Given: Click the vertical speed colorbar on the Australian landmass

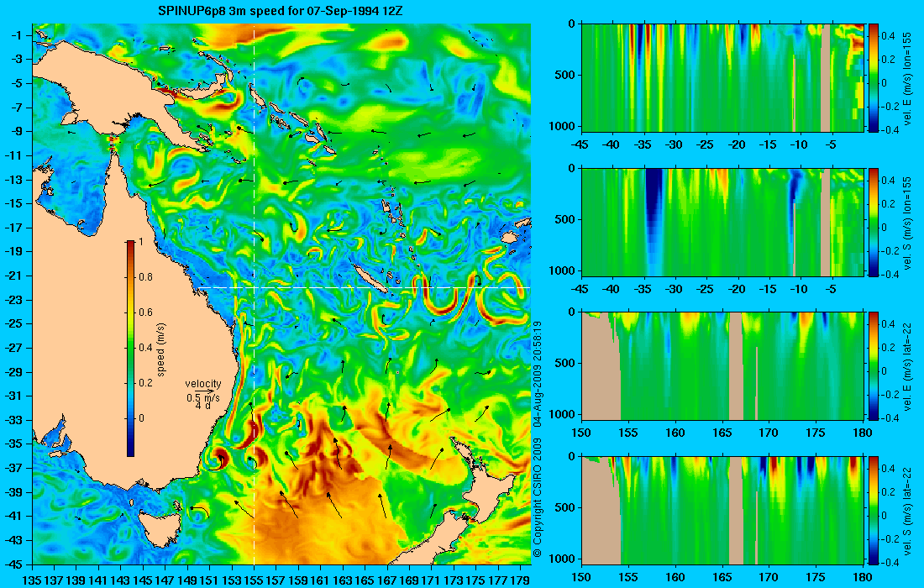Looking at the screenshot, I should (130, 349).
